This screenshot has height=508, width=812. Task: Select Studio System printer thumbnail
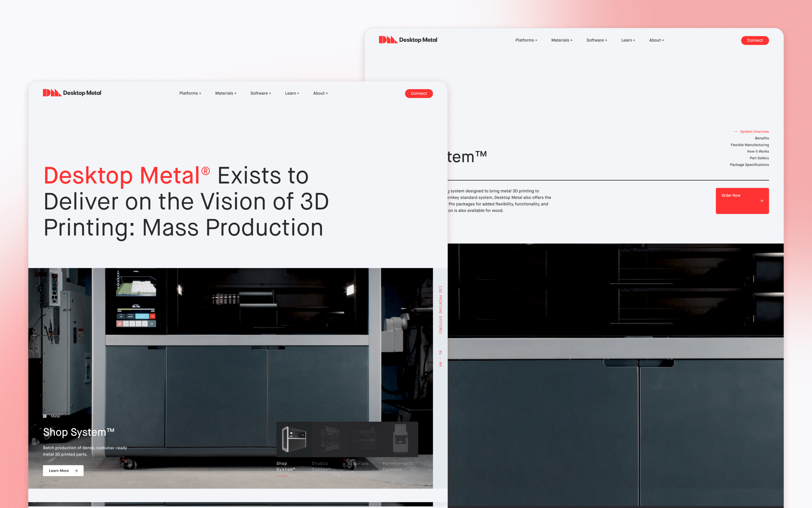coord(330,439)
